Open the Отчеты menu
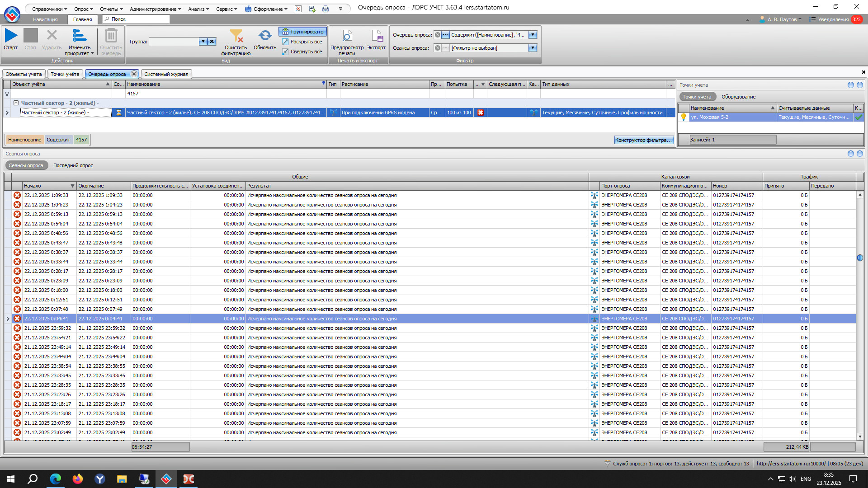The width and height of the screenshot is (868, 488). tap(111, 9)
